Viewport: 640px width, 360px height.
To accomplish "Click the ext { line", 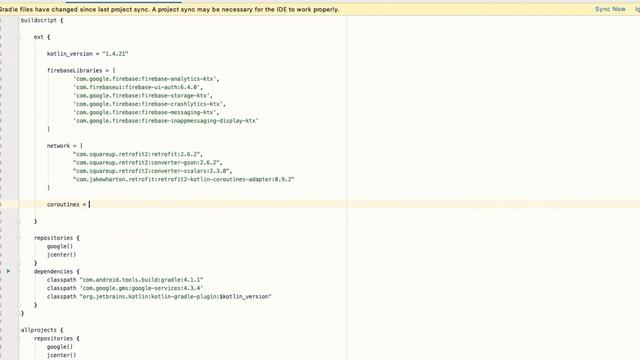I will [42, 37].
